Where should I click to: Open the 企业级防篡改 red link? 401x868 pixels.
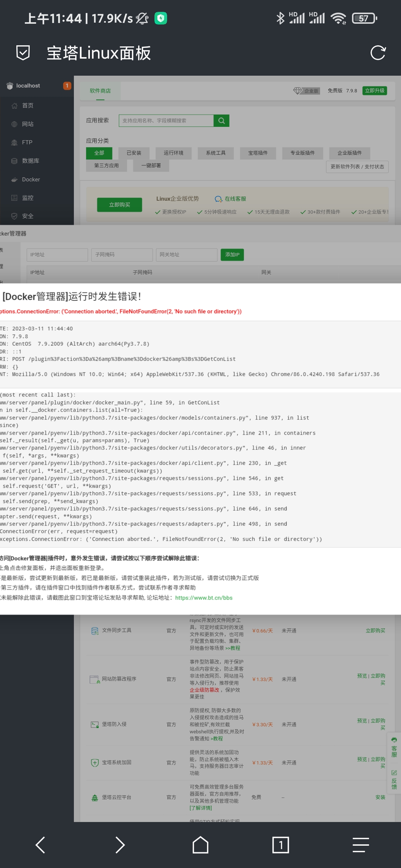tap(205, 690)
